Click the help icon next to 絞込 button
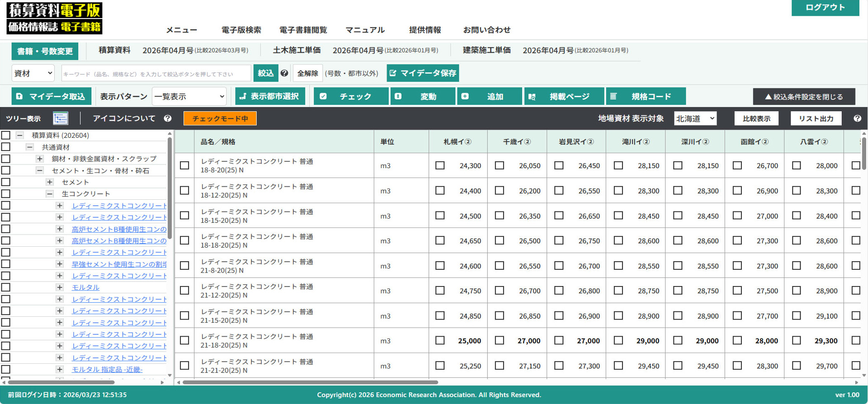This screenshot has height=404, width=868. tap(284, 73)
